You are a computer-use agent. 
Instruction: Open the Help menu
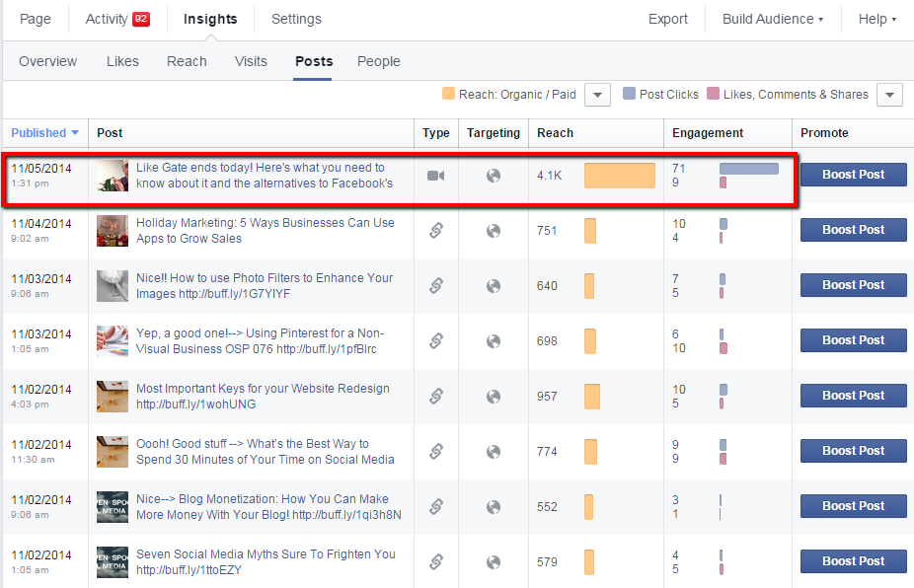tap(876, 19)
